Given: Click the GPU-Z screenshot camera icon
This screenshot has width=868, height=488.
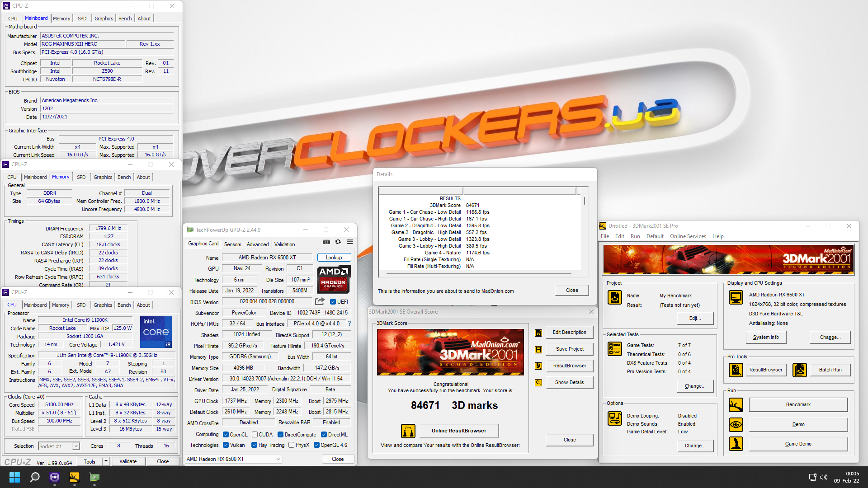Looking at the screenshot, I should pyautogui.click(x=326, y=242).
